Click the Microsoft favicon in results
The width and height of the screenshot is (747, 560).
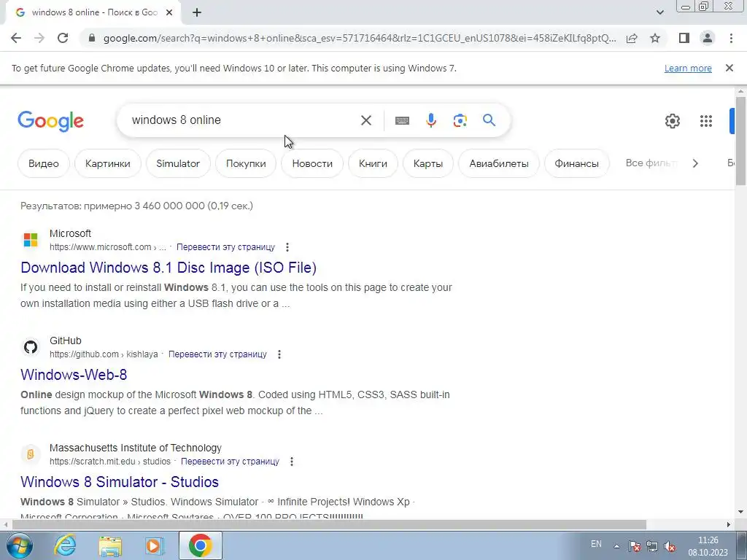tap(31, 239)
